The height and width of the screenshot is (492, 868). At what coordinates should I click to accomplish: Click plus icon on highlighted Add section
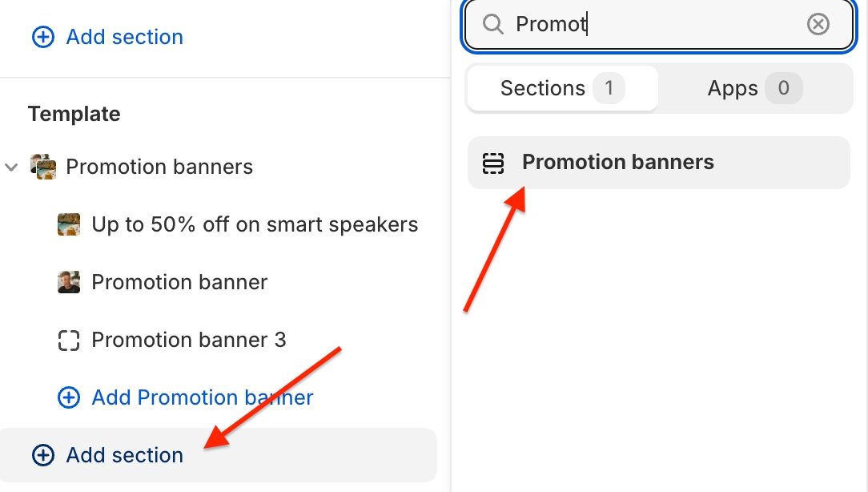(42, 455)
